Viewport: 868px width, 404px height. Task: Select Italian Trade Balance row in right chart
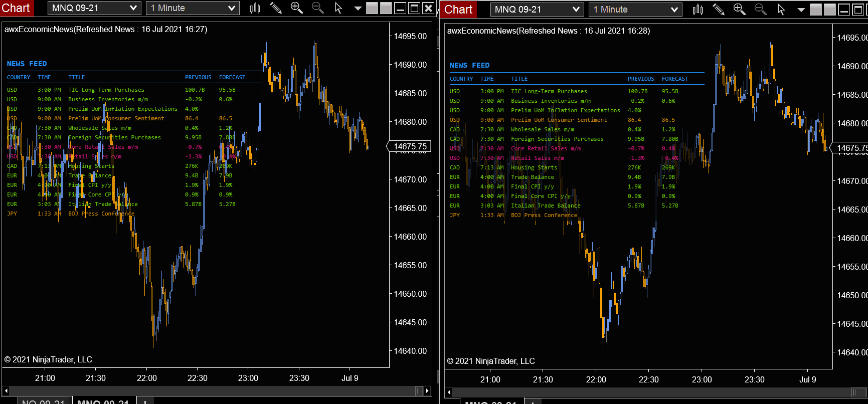pos(564,206)
